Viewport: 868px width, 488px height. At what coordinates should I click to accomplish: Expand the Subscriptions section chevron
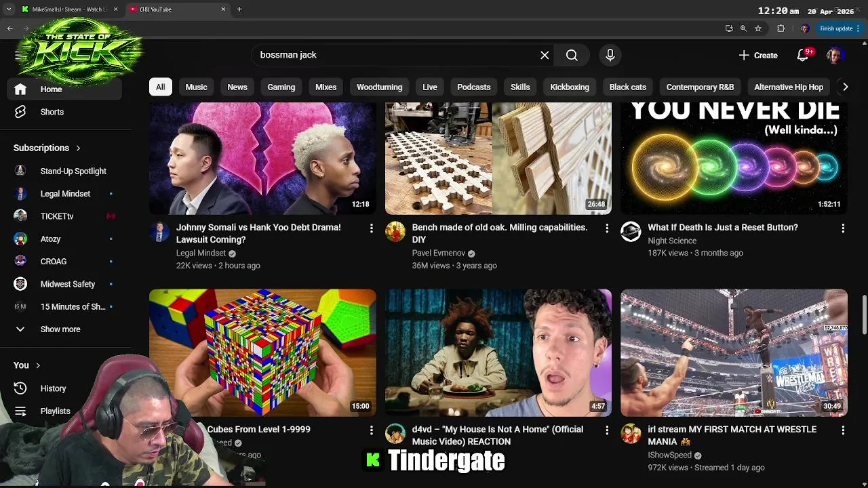click(x=78, y=148)
